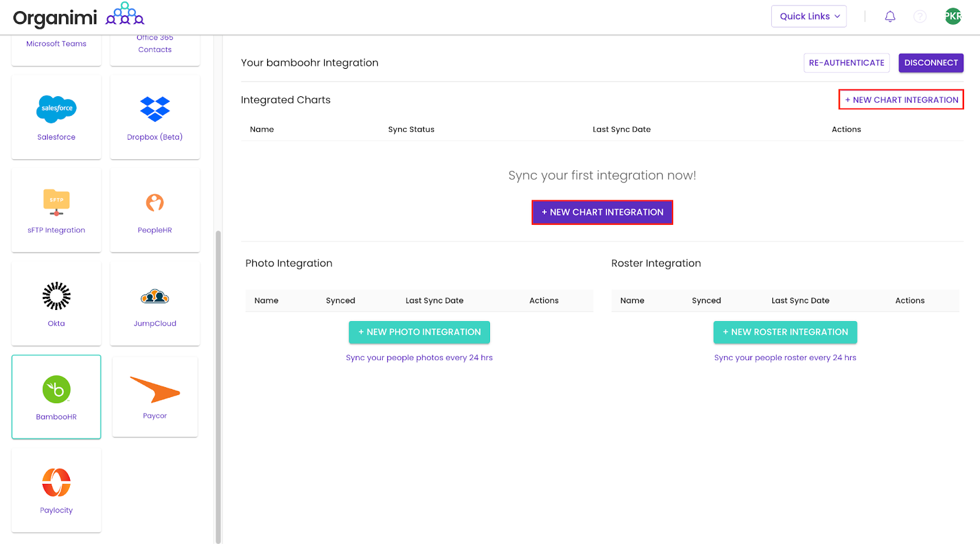Click the RE-AUTHENTICATE button
This screenshot has width=980, height=544.
(846, 62)
